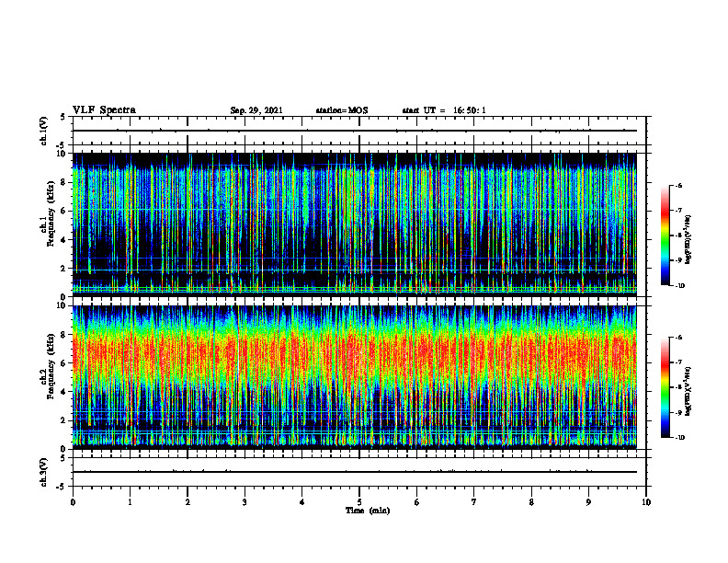Click the ch.2 "Frequency (kHz)" axis label

click(x=51, y=366)
